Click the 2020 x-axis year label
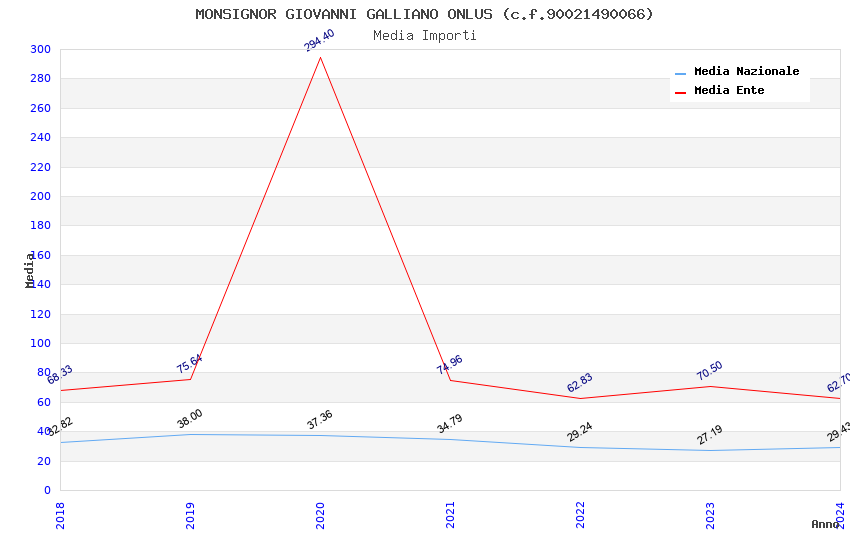The image size is (850, 550). tap(320, 515)
